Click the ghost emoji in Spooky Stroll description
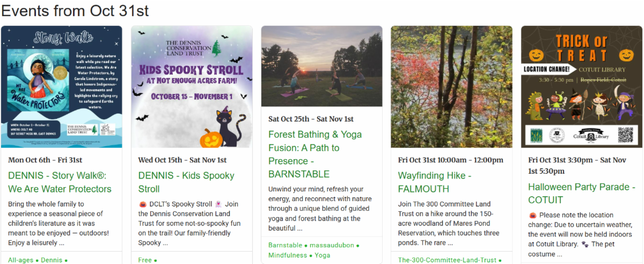The height and width of the screenshot is (264, 644). pyautogui.click(x=218, y=204)
